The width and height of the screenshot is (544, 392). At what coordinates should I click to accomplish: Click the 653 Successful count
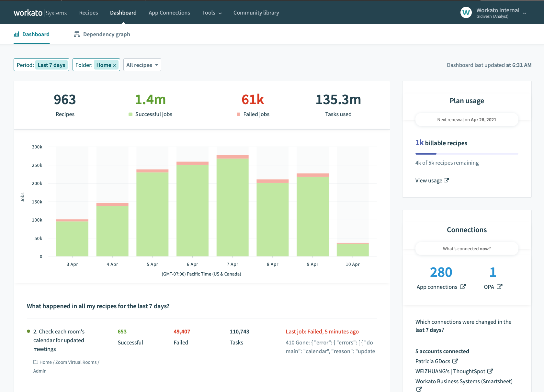[122, 332]
